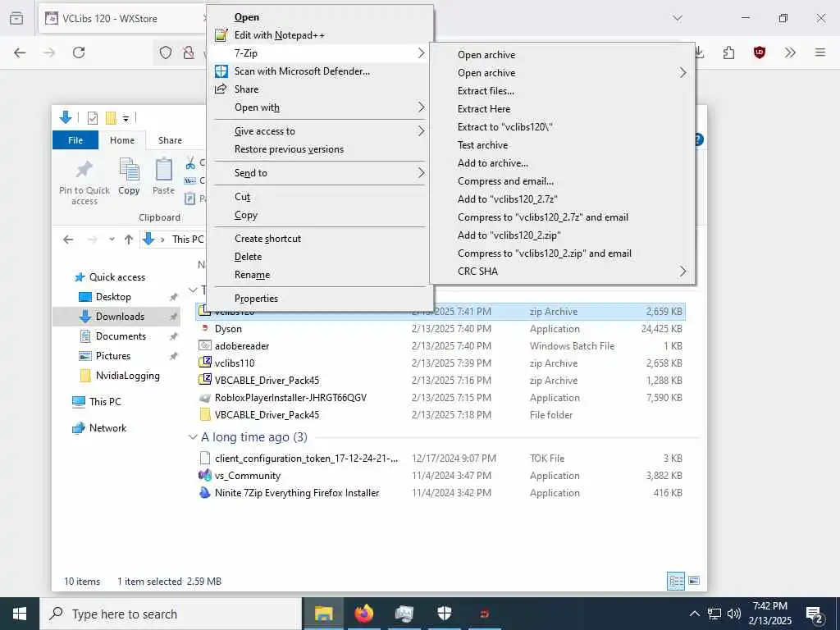Click Properties icon in quick access toolbar
The image size is (840, 630).
click(93, 118)
